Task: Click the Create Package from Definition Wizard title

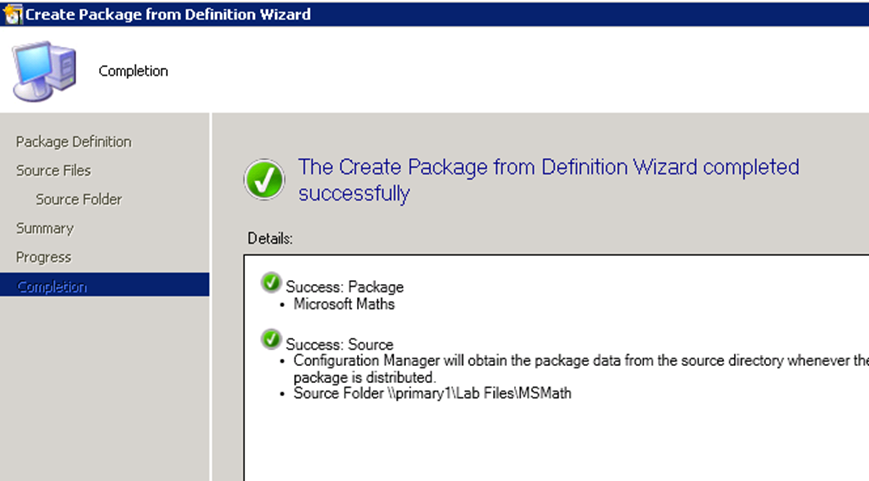Action: tap(168, 14)
